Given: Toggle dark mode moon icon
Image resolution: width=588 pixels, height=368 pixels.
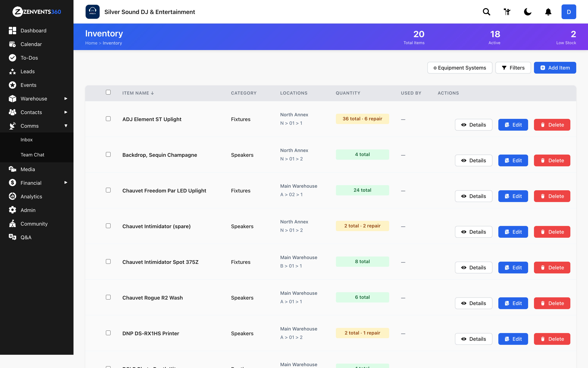Looking at the screenshot, I should coord(528,12).
